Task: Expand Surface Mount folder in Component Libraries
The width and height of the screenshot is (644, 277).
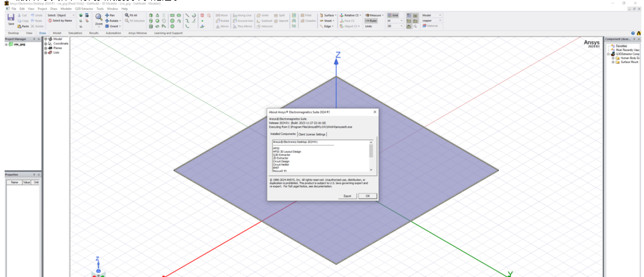Action: pyautogui.click(x=613, y=62)
